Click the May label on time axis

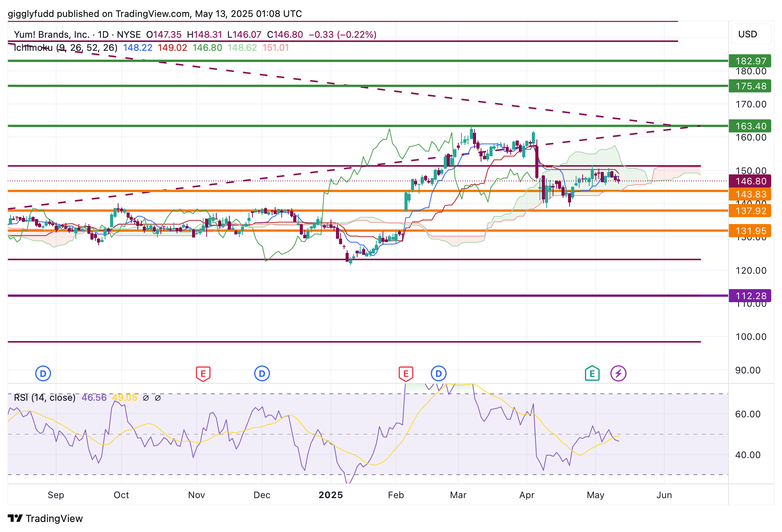(595, 495)
